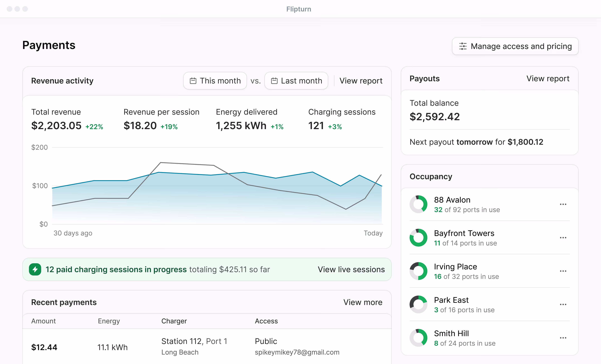The width and height of the screenshot is (601, 364).
Task: Open the Payouts View report
Action: [x=548, y=79]
